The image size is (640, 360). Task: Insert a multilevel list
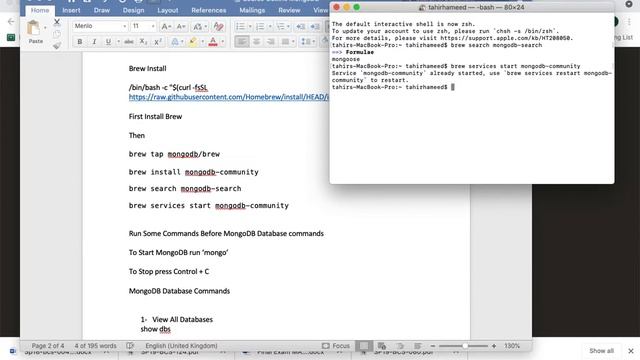pyautogui.click(x=280, y=27)
